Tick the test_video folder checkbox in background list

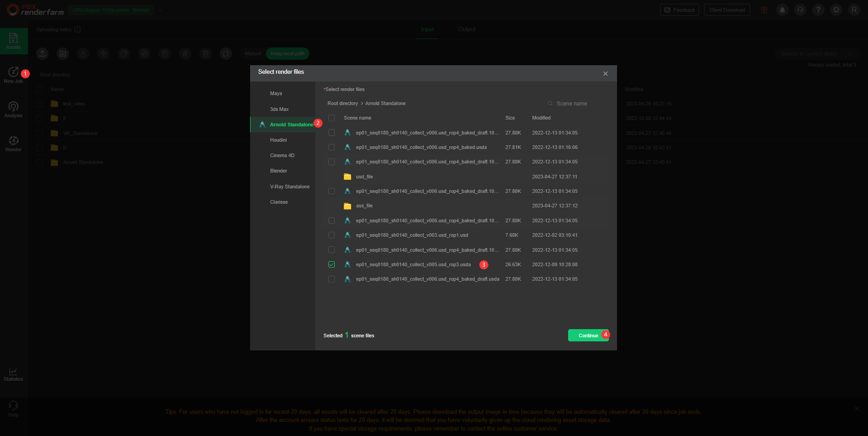(x=39, y=104)
